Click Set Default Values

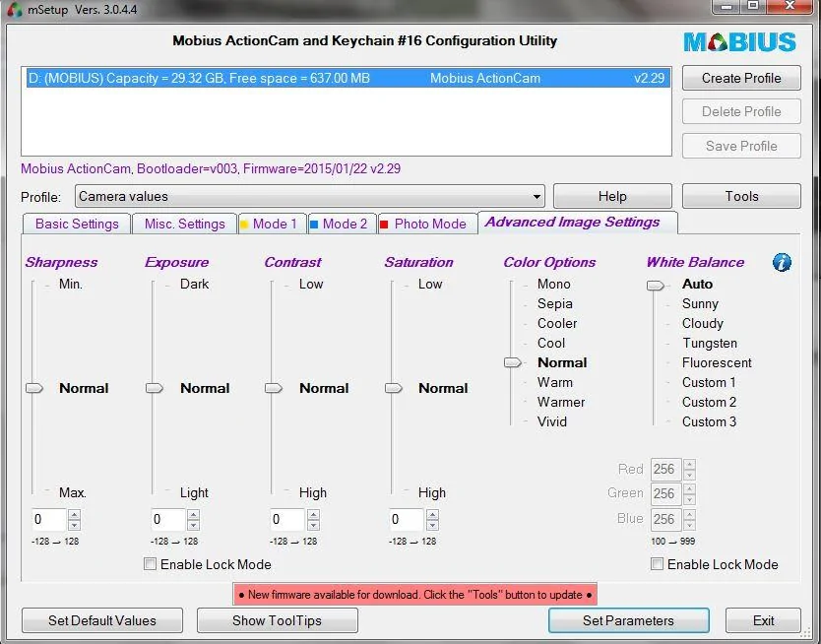point(102,620)
